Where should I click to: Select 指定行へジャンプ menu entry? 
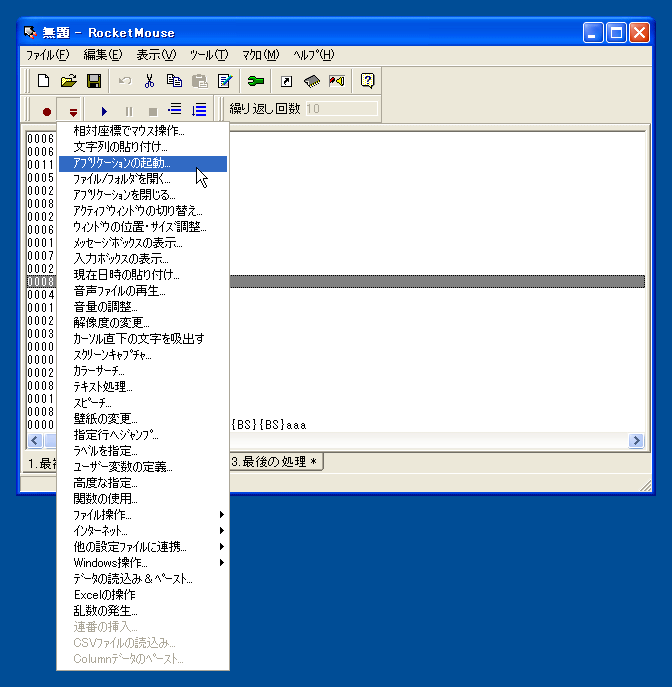tap(143, 435)
